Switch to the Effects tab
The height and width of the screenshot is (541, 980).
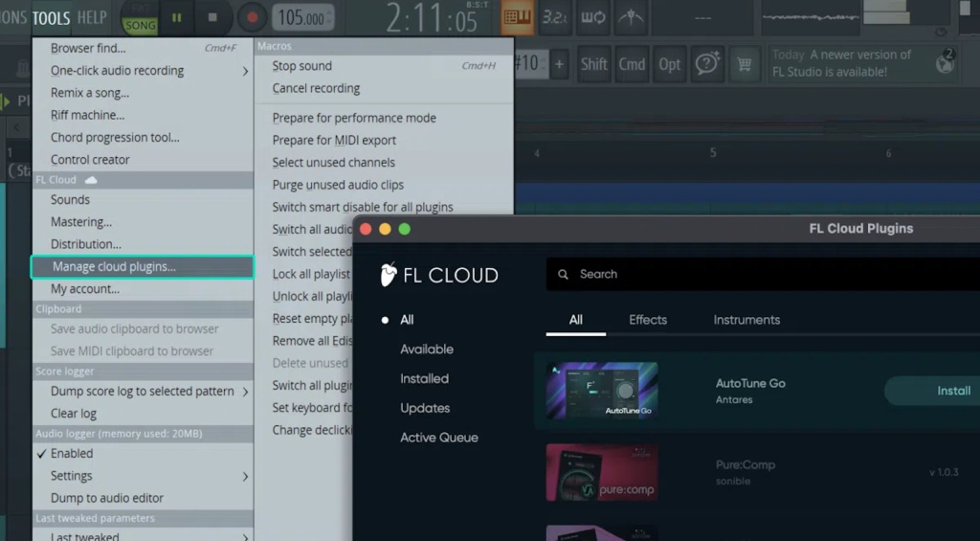pos(648,320)
